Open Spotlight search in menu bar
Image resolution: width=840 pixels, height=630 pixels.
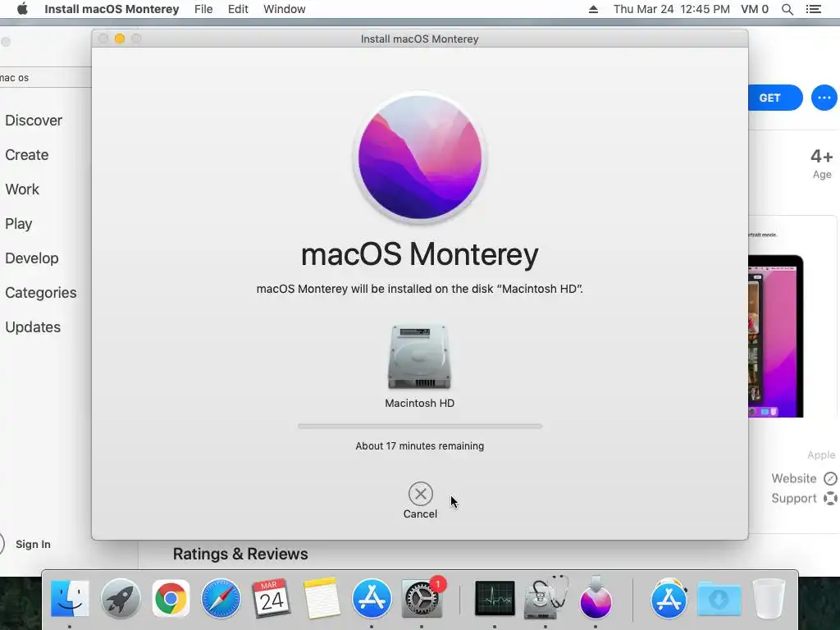click(x=787, y=9)
